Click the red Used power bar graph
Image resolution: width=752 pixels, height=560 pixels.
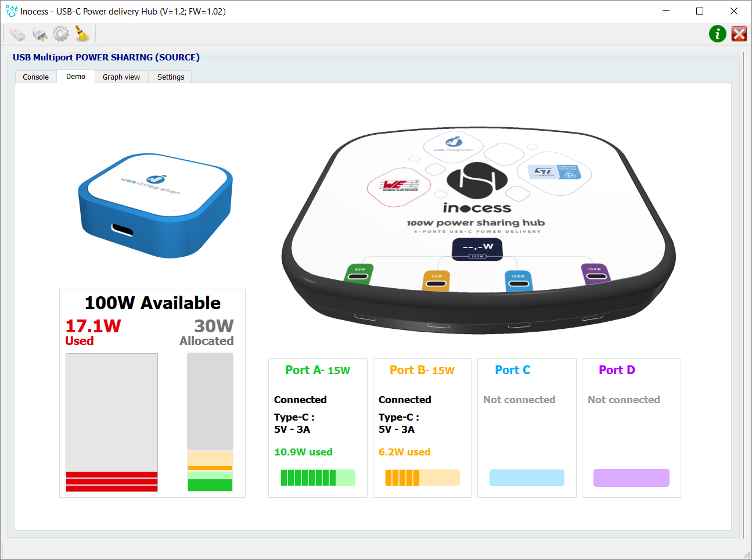click(111, 481)
